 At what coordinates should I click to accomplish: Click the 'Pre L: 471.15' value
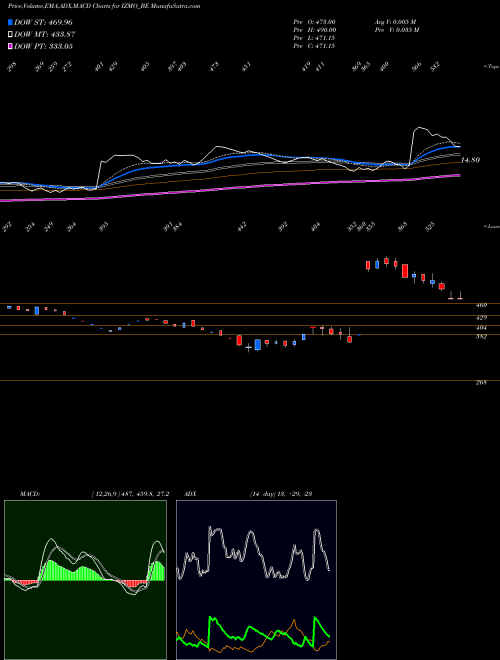click(x=314, y=38)
